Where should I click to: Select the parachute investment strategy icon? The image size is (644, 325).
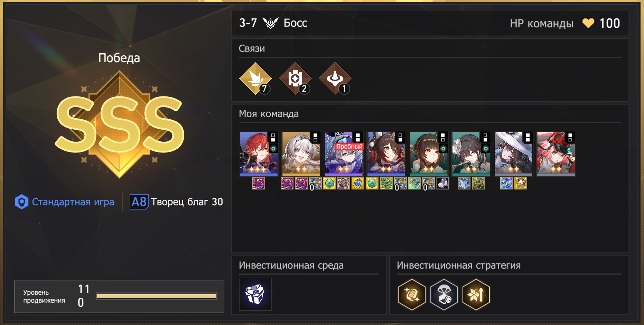coord(444,295)
